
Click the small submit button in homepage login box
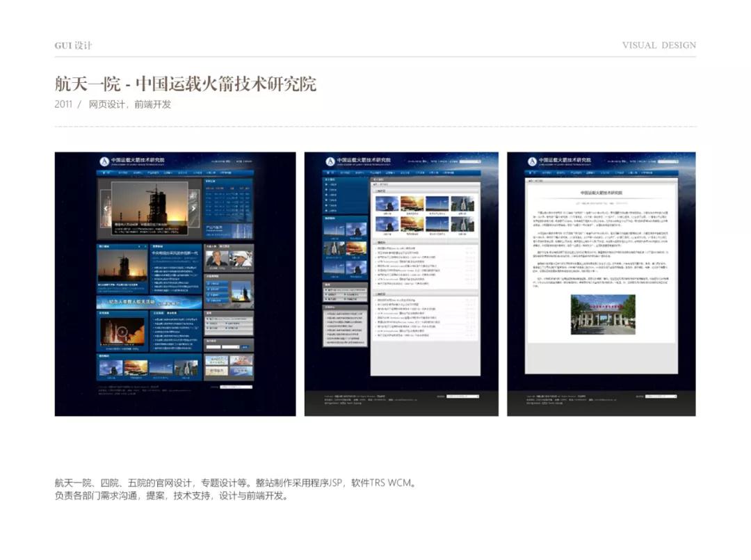tap(245, 347)
